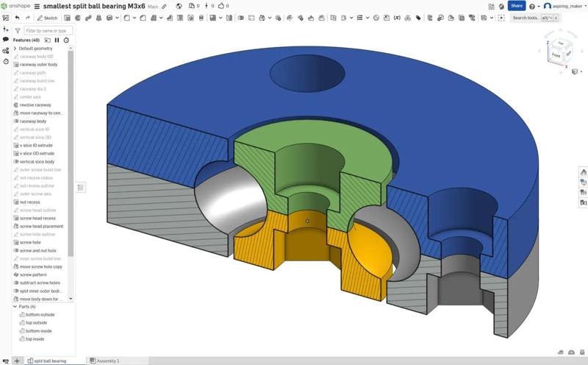Expand the Default geometry folder
588x365 pixels.
[15, 49]
